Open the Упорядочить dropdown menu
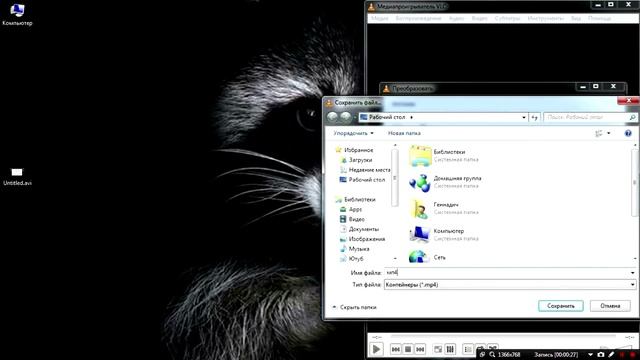640x360 pixels. [x=353, y=133]
